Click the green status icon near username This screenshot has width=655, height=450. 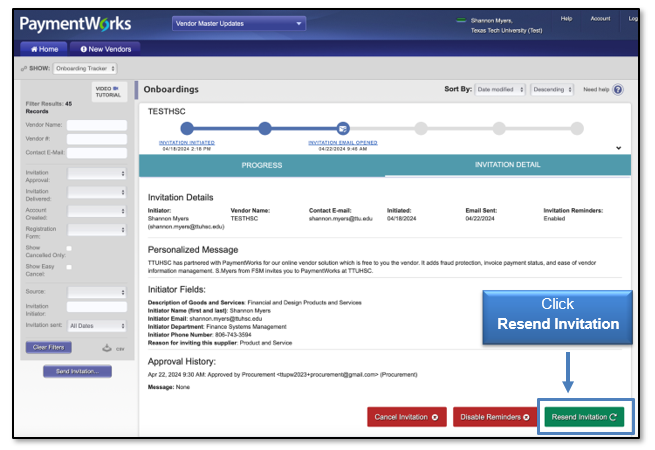(461, 19)
